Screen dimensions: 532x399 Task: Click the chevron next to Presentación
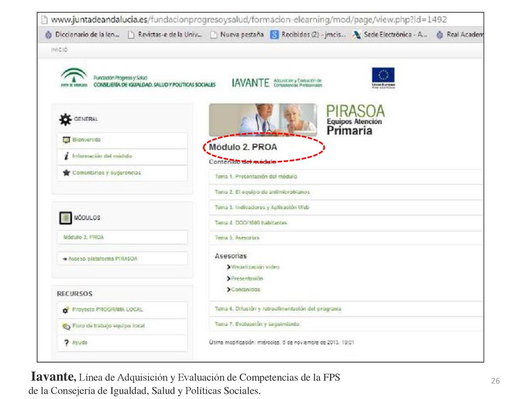pos(229,278)
